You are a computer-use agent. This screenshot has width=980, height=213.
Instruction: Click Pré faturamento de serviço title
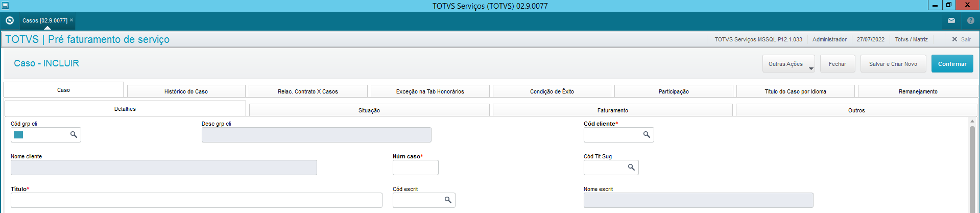point(109,39)
